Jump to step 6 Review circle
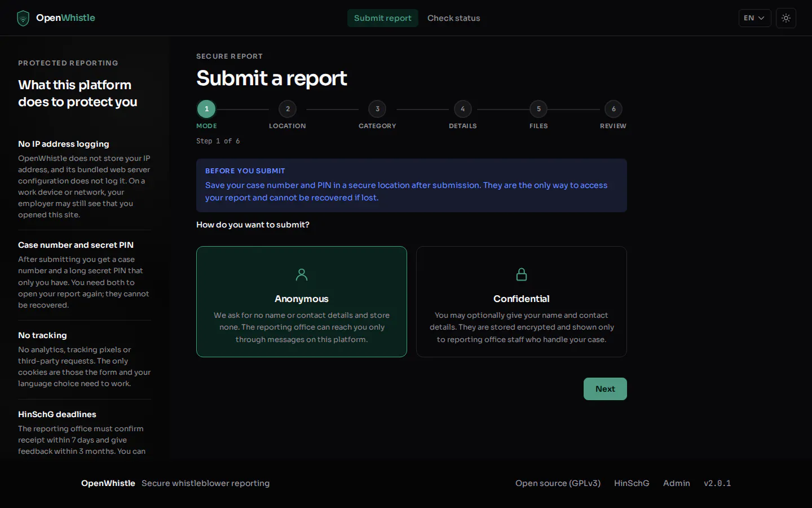Image resolution: width=812 pixels, height=508 pixels. pyautogui.click(x=614, y=109)
